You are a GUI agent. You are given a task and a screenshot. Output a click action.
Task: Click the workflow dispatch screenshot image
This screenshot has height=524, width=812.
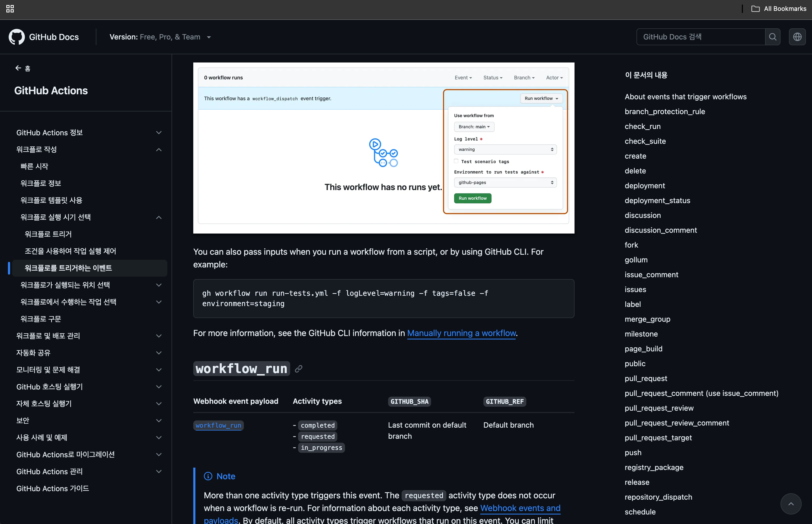[384, 148]
